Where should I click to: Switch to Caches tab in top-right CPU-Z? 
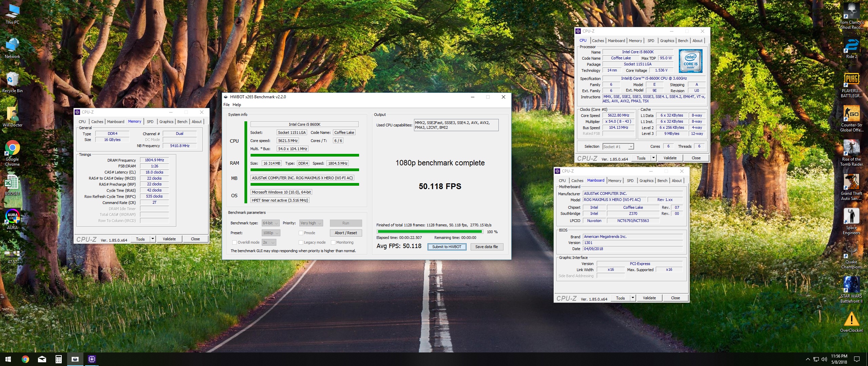(x=598, y=41)
